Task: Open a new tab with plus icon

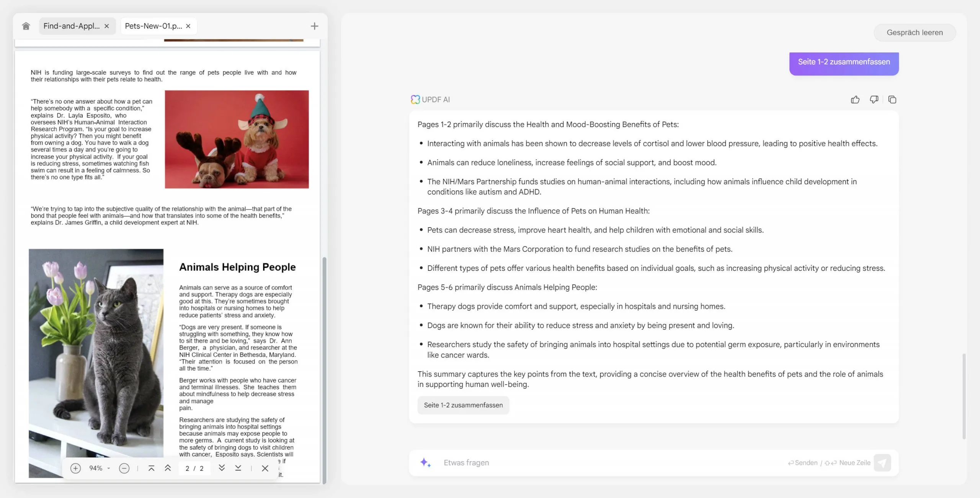Action: pyautogui.click(x=314, y=26)
